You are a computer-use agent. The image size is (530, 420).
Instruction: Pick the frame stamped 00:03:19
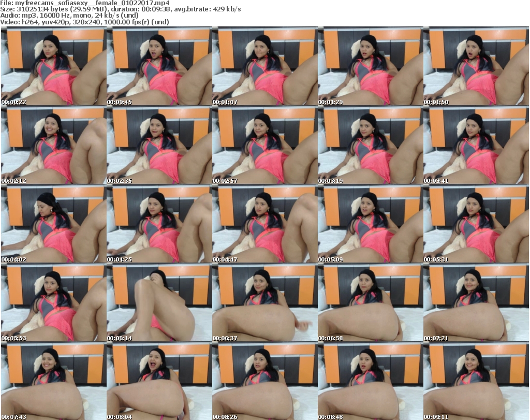[370, 145]
